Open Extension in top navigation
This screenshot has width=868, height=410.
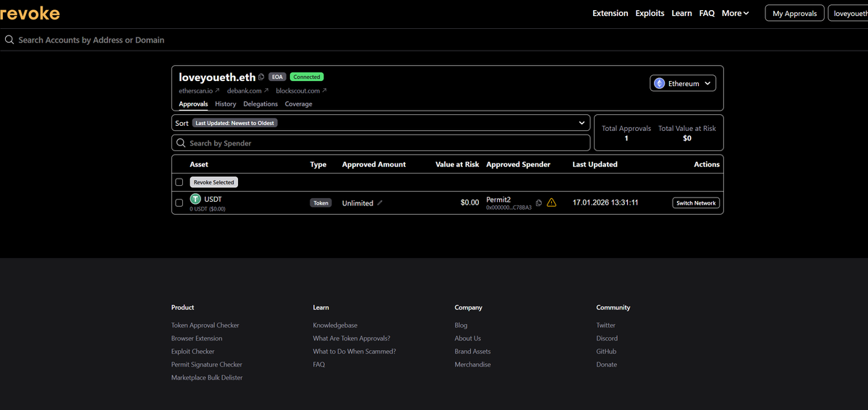[610, 13]
